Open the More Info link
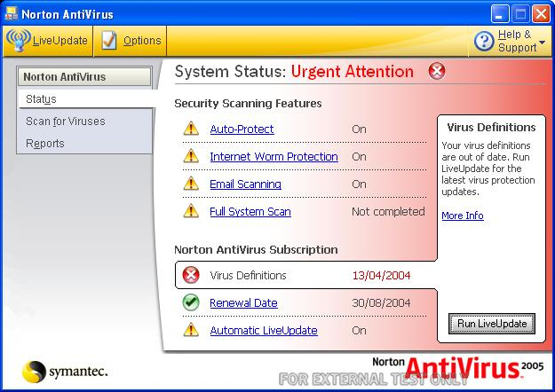Screen dimensions: 555x392 (x=463, y=216)
